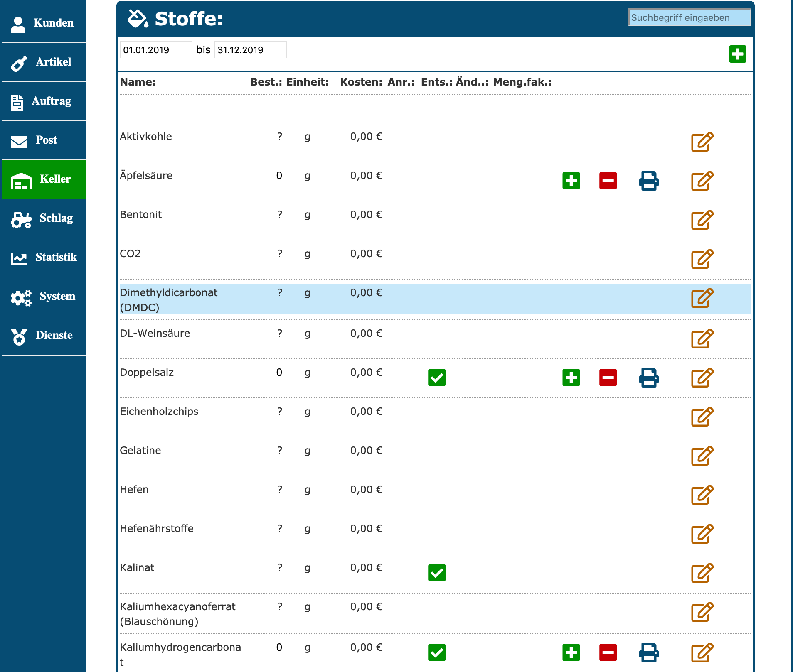Toggle the Kaliumhydrogencarbonat green checkmark
Viewport: 793px width, 672px height.
pyautogui.click(x=436, y=652)
